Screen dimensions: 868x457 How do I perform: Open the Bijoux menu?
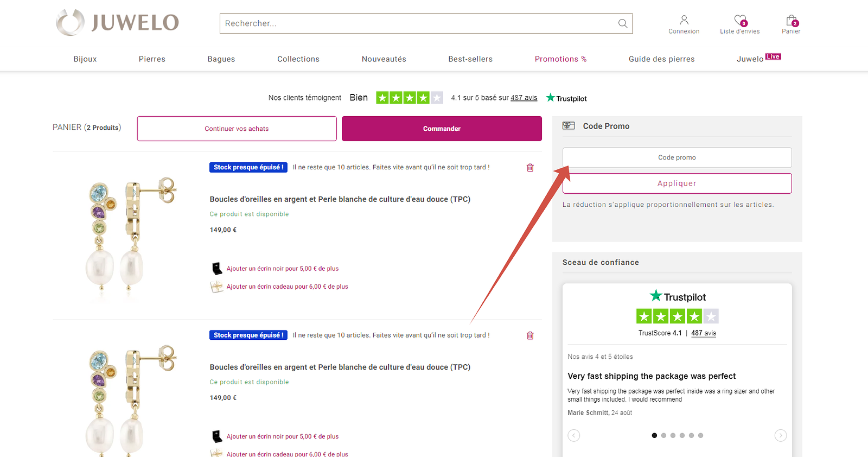point(85,59)
